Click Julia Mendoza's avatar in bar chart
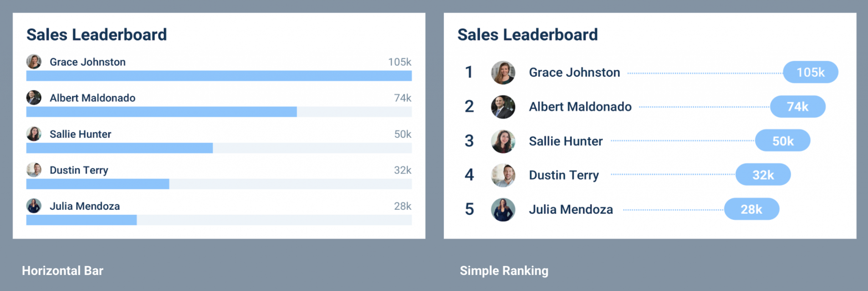Screen dimensions: 868x291 (x=34, y=206)
